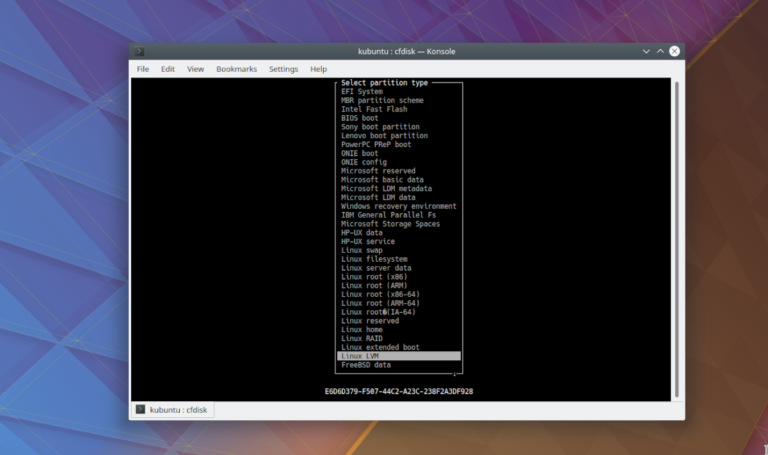
Task: Choose Microsoft basic data type
Action: [382, 180]
